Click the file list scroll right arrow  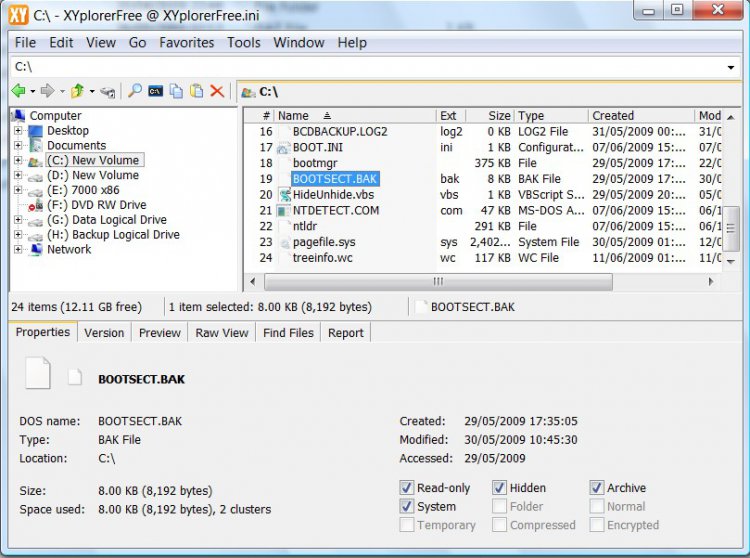click(x=711, y=282)
